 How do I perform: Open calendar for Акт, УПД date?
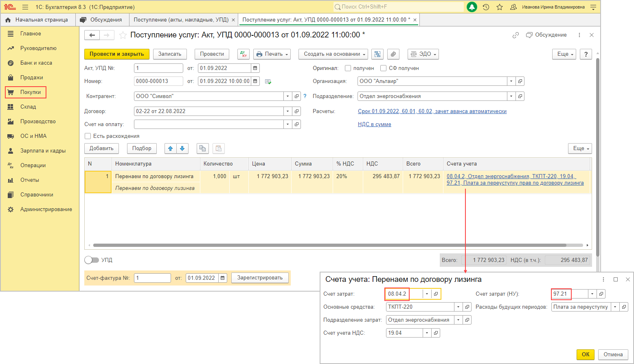(255, 68)
